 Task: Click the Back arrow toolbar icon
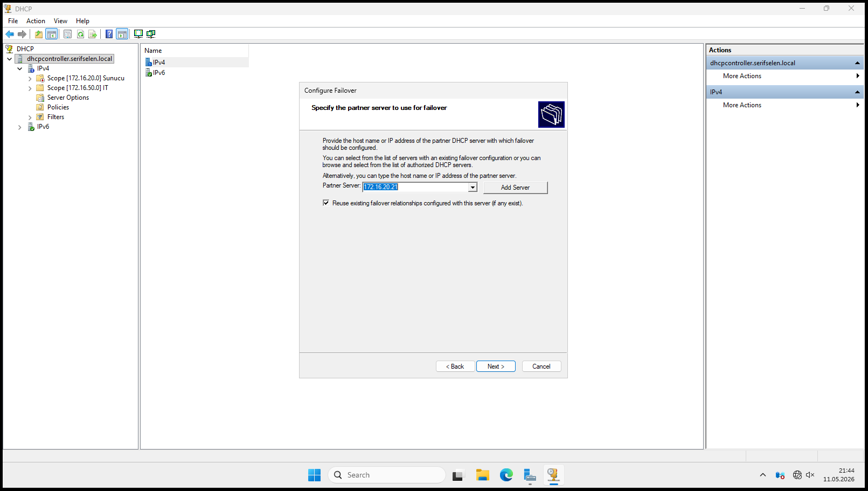10,34
